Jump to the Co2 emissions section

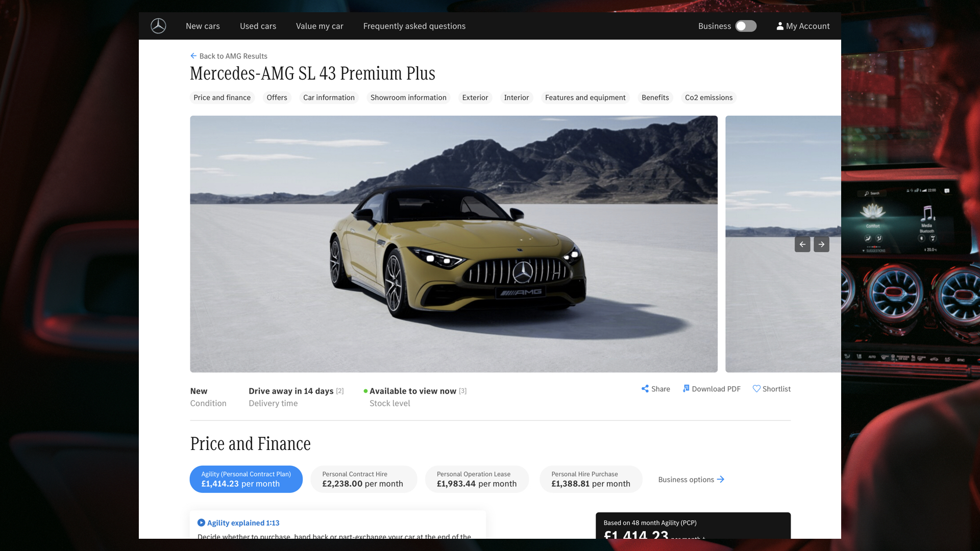click(708, 97)
